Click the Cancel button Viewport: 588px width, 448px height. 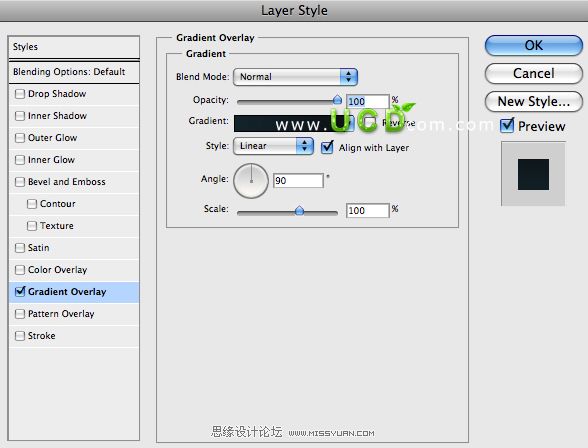pyautogui.click(x=534, y=73)
